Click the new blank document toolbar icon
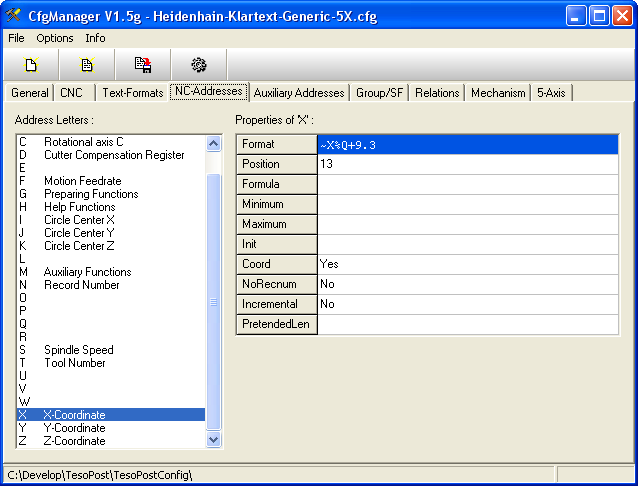Viewport: 638px width, 486px height. [x=31, y=65]
